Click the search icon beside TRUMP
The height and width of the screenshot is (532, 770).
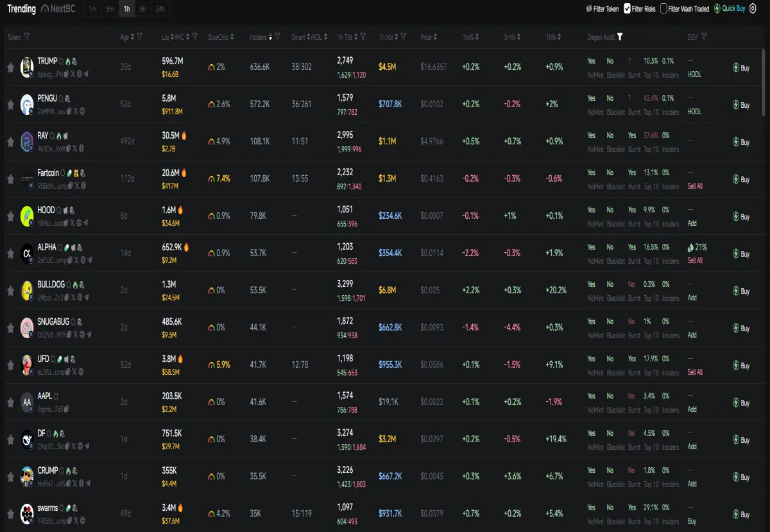tap(62, 62)
